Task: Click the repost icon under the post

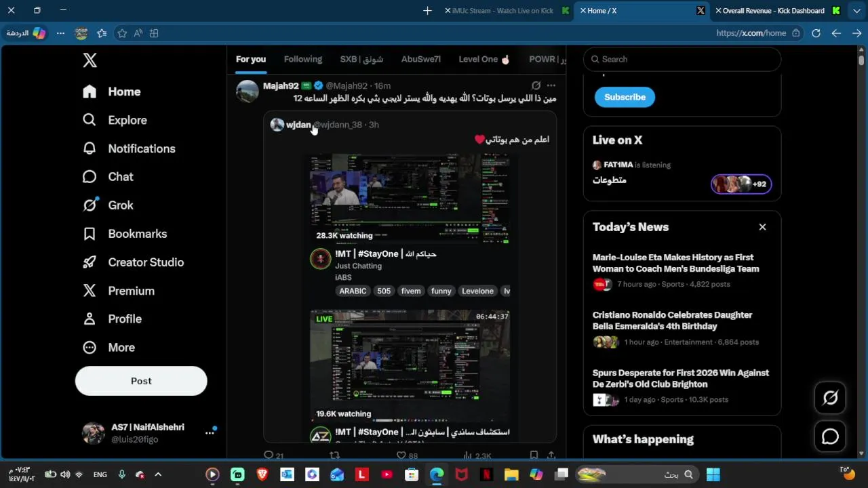Action: (334, 455)
